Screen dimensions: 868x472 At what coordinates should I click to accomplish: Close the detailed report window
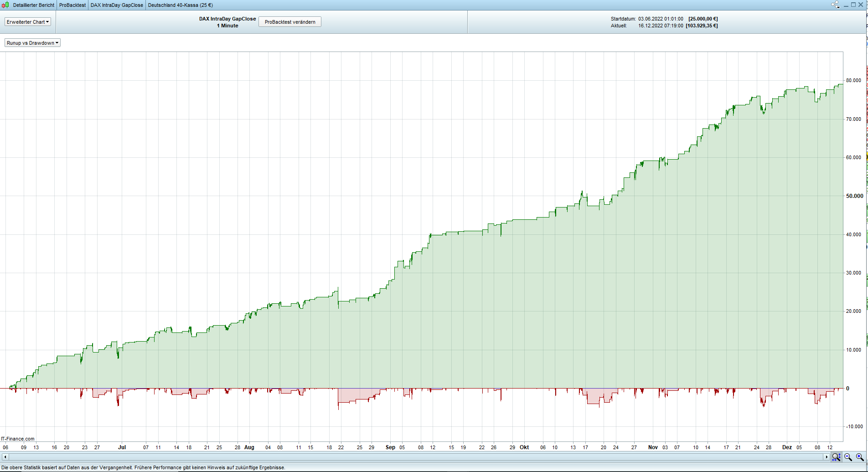coord(861,5)
